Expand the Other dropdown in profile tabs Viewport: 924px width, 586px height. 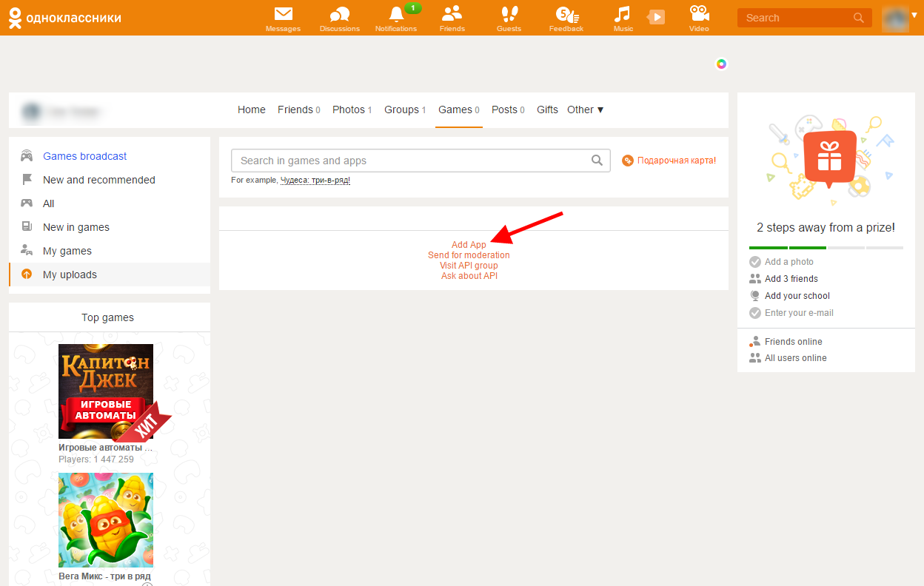point(586,110)
